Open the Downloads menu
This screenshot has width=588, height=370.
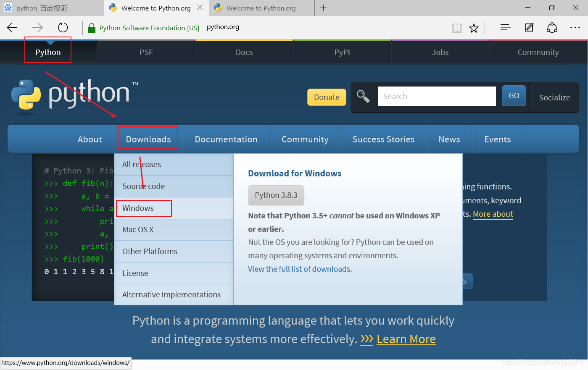(x=148, y=139)
